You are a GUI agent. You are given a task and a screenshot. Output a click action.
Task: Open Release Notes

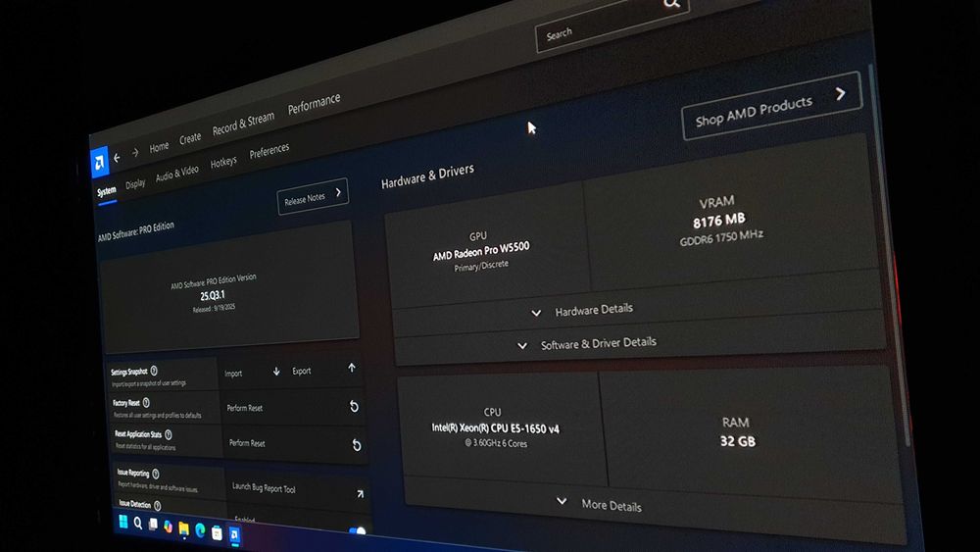pos(313,196)
